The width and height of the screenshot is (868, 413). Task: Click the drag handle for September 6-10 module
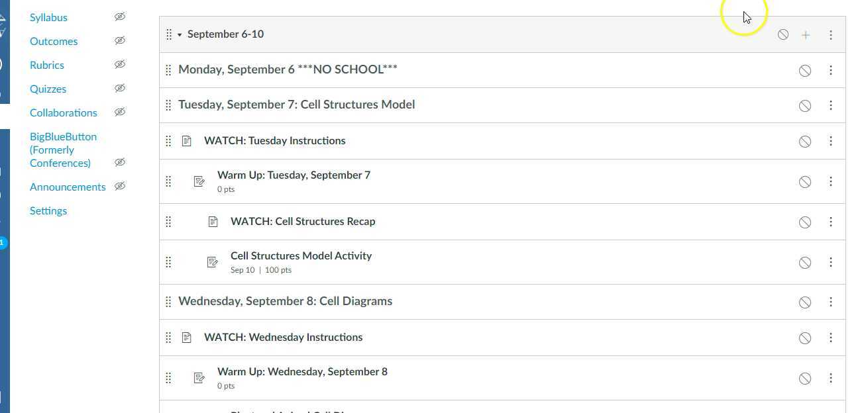(169, 34)
